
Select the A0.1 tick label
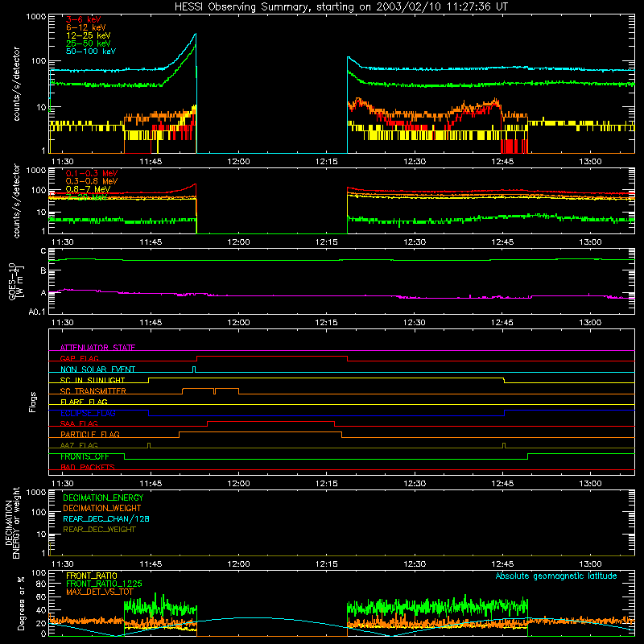pyautogui.click(x=37, y=312)
